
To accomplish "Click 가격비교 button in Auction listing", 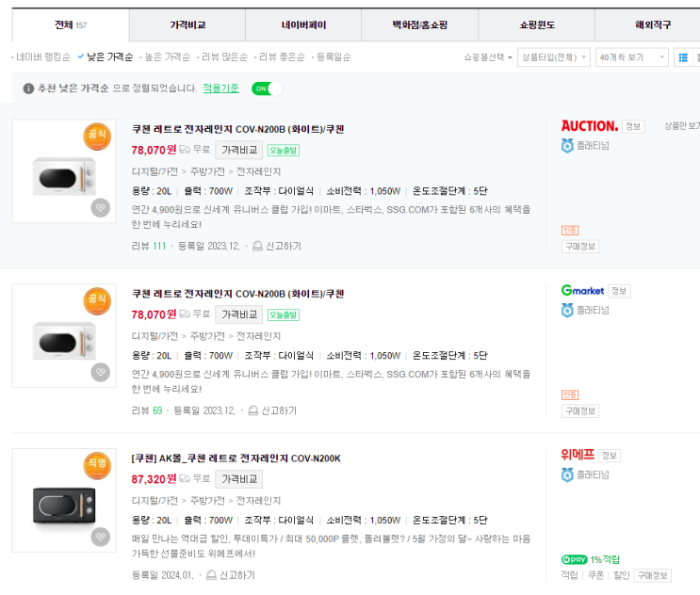I will pos(239,150).
